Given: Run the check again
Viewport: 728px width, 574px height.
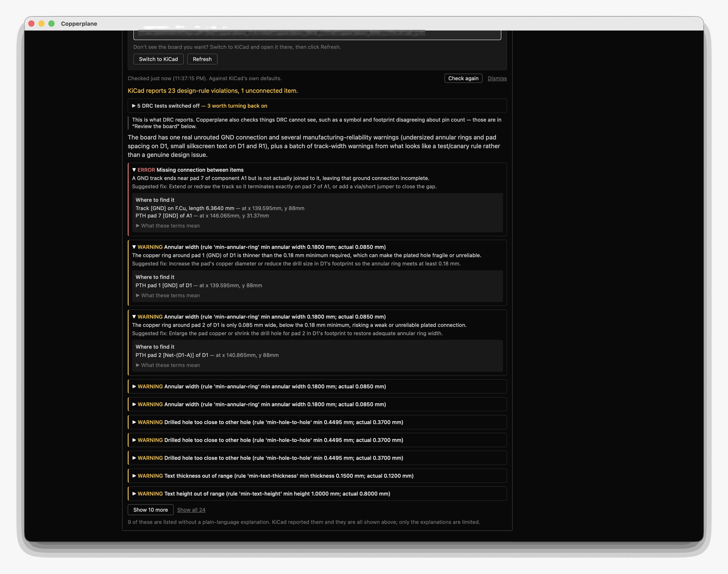Looking at the screenshot, I should [463, 78].
